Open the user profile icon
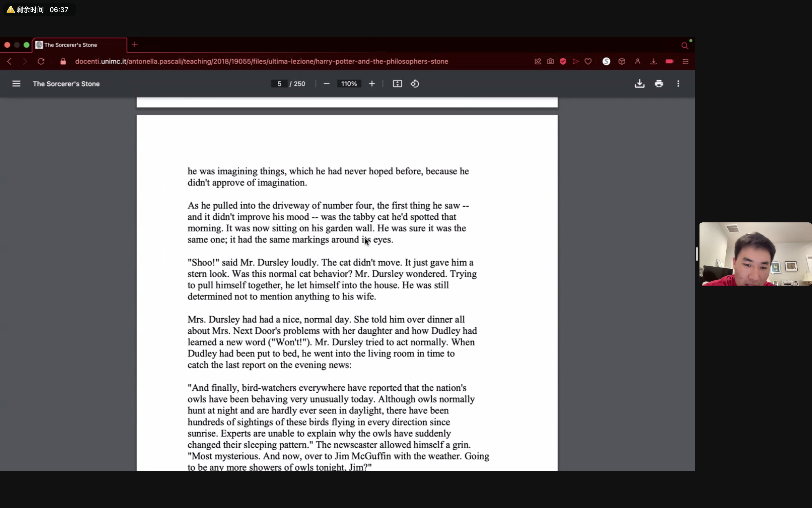The height and width of the screenshot is (508, 812). pos(637,62)
